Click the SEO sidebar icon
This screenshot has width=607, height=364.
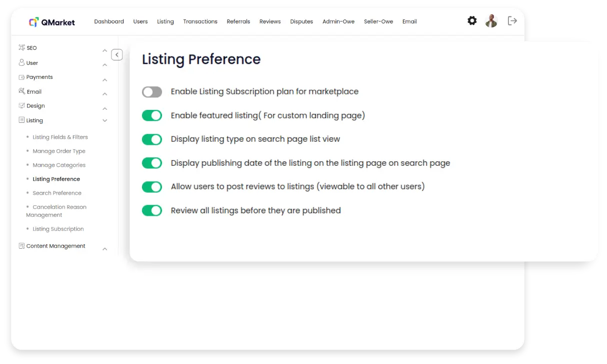[x=21, y=48]
